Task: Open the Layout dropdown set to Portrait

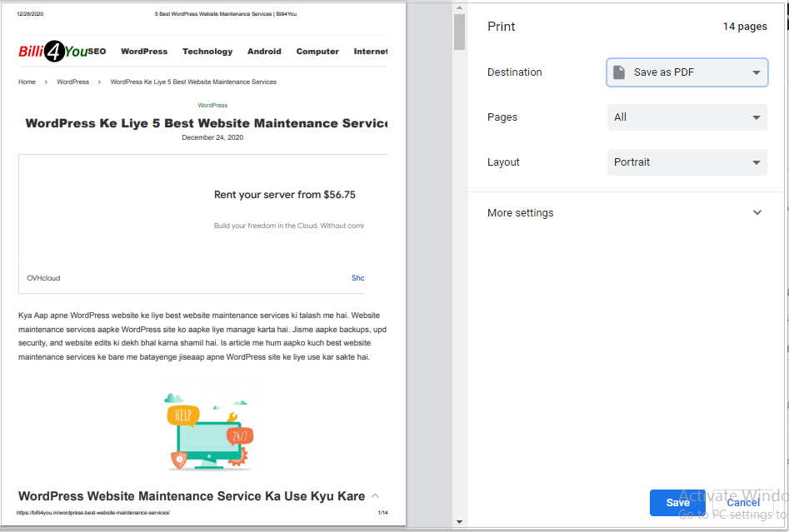Action: (687, 162)
